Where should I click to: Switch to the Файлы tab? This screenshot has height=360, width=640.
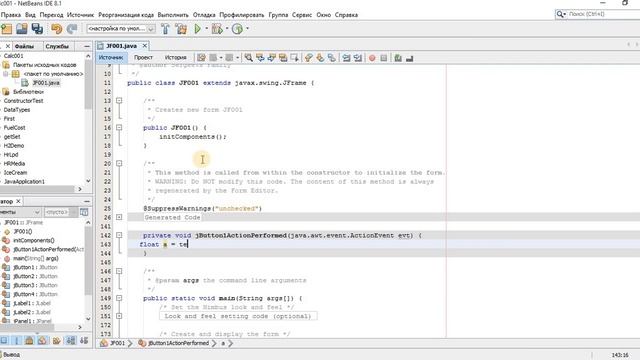pos(24,46)
